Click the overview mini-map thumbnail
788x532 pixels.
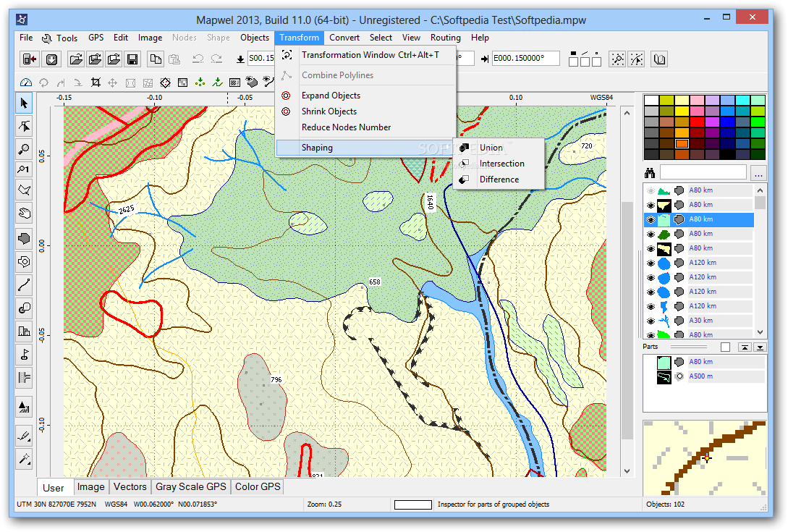click(x=705, y=457)
